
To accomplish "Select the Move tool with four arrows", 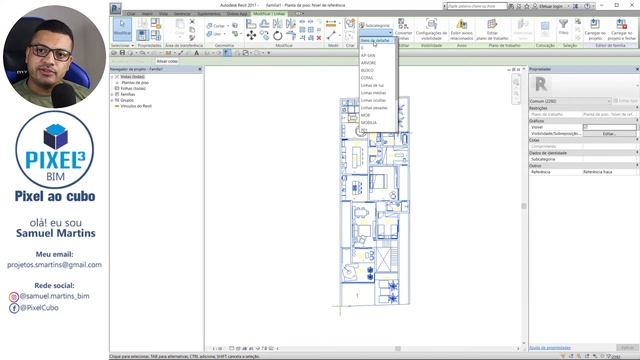I will (251, 36).
